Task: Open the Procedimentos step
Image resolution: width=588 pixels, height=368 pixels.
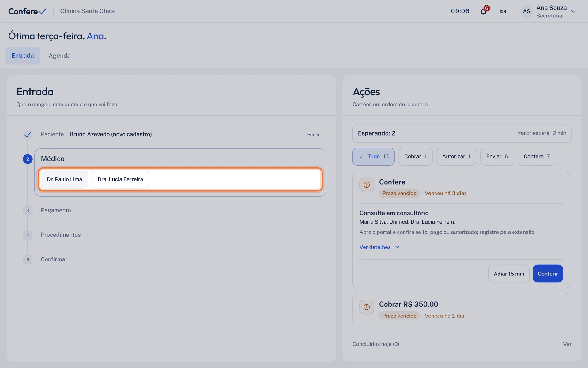Action: [61, 235]
